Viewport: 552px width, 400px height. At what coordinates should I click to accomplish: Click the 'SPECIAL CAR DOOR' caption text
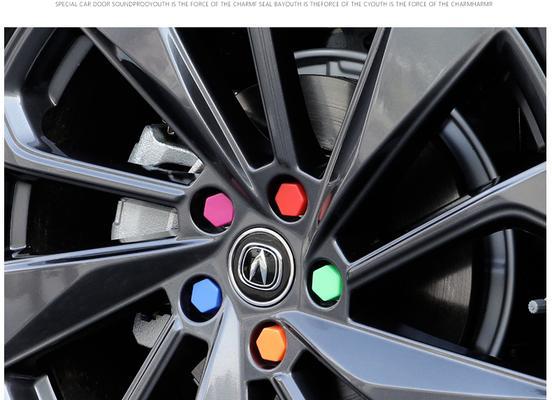(83, 4)
